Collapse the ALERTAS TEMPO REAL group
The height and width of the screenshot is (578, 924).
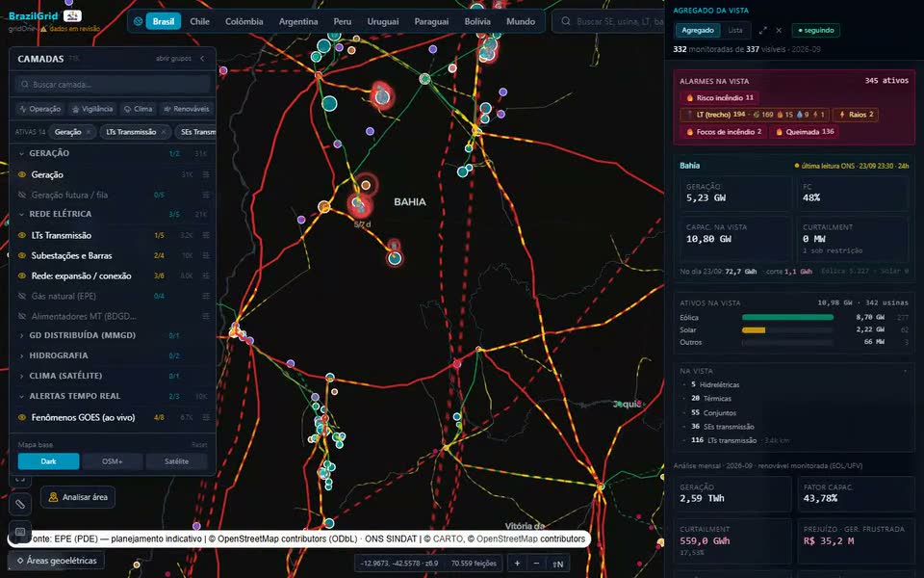point(21,396)
